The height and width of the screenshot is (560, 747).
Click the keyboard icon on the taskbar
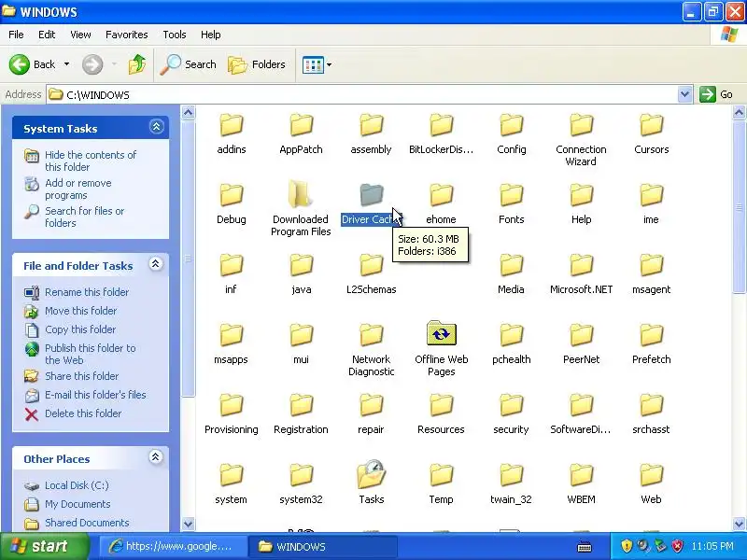[585, 547]
